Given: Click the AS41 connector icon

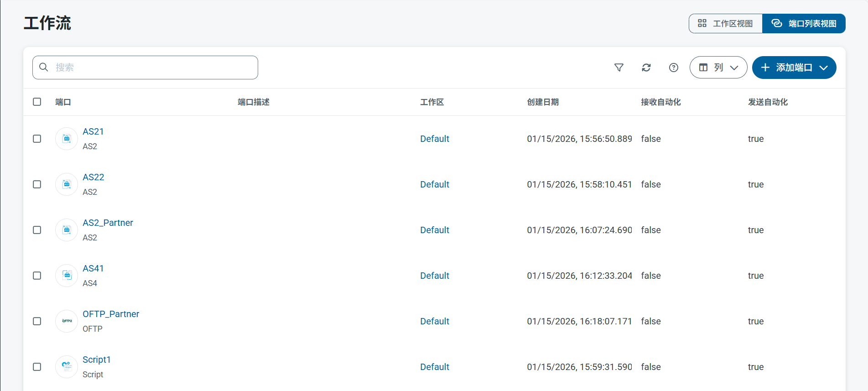Looking at the screenshot, I should (x=67, y=276).
